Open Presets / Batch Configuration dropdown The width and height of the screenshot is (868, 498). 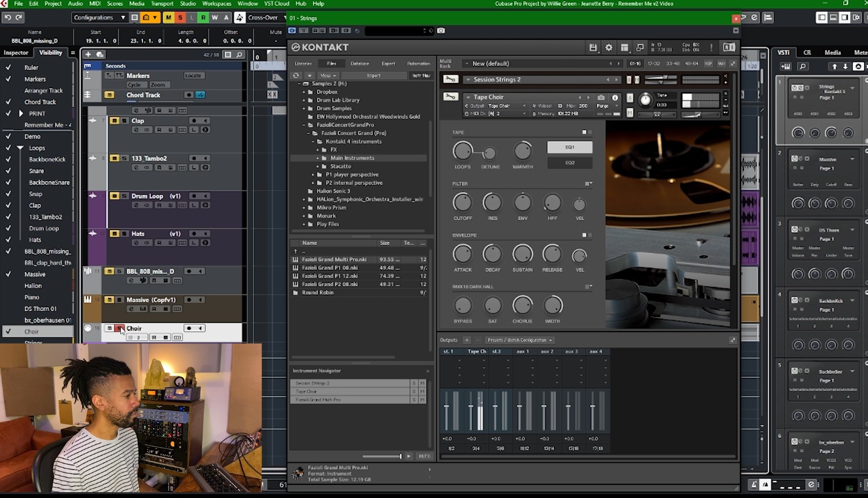(x=519, y=340)
